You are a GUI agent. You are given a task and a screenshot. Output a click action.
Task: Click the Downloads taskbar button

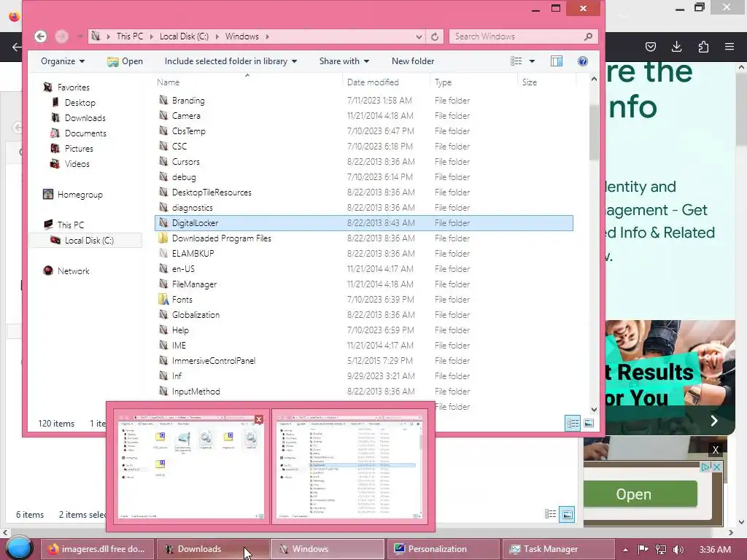pos(212,548)
